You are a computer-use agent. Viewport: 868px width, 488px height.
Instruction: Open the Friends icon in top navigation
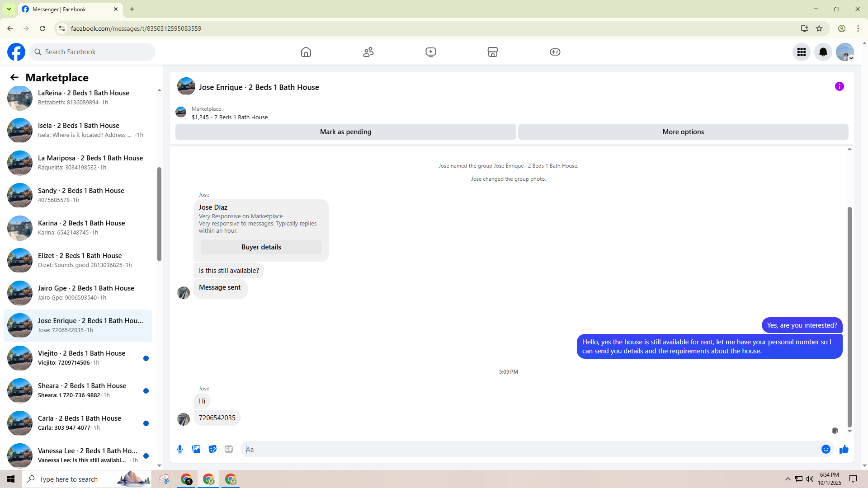[x=368, y=52]
